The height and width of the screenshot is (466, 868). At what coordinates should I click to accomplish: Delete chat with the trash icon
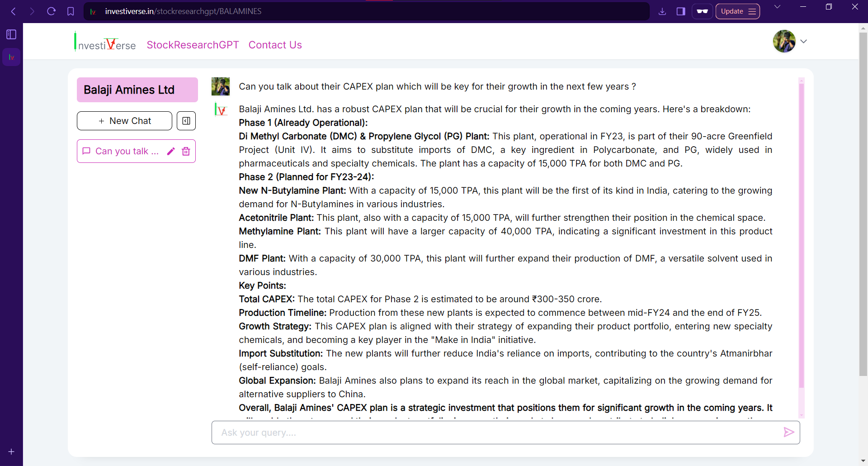(186, 151)
